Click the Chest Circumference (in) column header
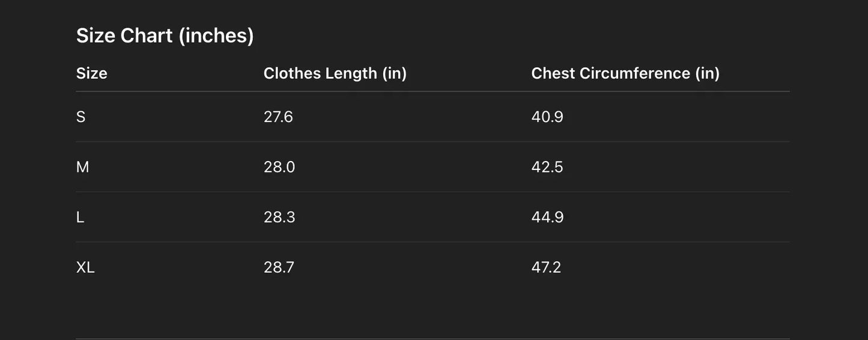This screenshot has height=340, width=868. pyautogui.click(x=625, y=73)
